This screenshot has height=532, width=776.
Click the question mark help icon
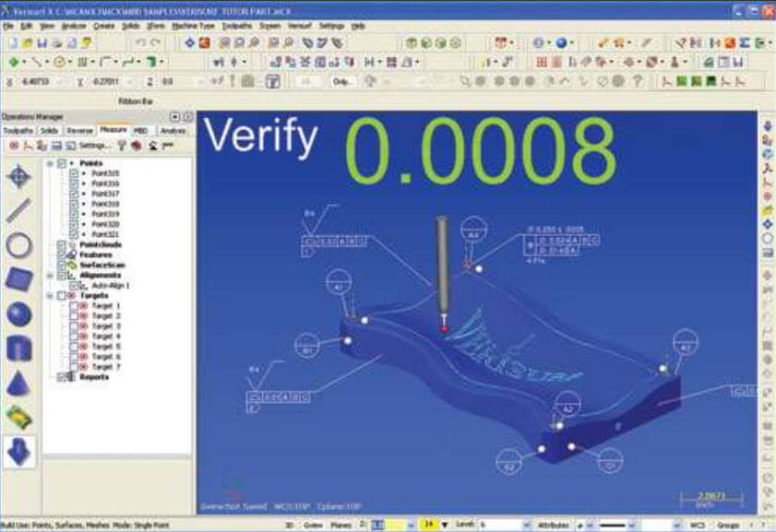pyautogui.click(x=638, y=81)
